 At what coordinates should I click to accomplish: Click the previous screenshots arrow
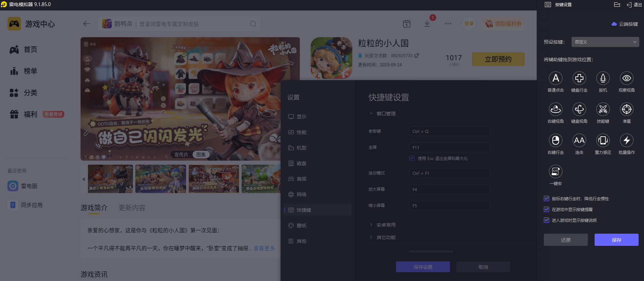point(84,179)
